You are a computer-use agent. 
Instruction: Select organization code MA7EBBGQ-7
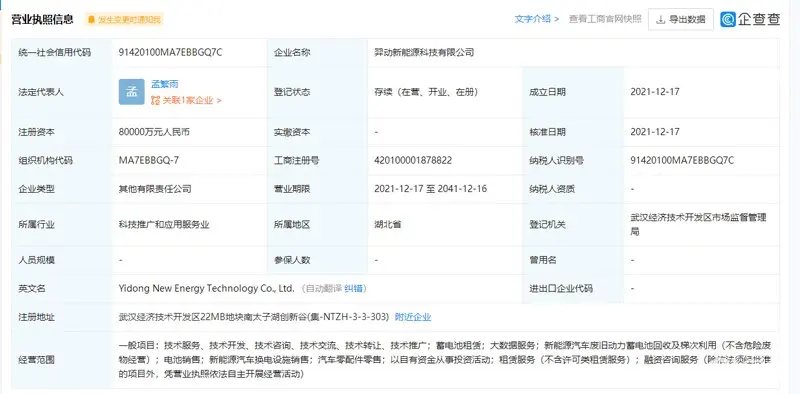[x=148, y=161]
